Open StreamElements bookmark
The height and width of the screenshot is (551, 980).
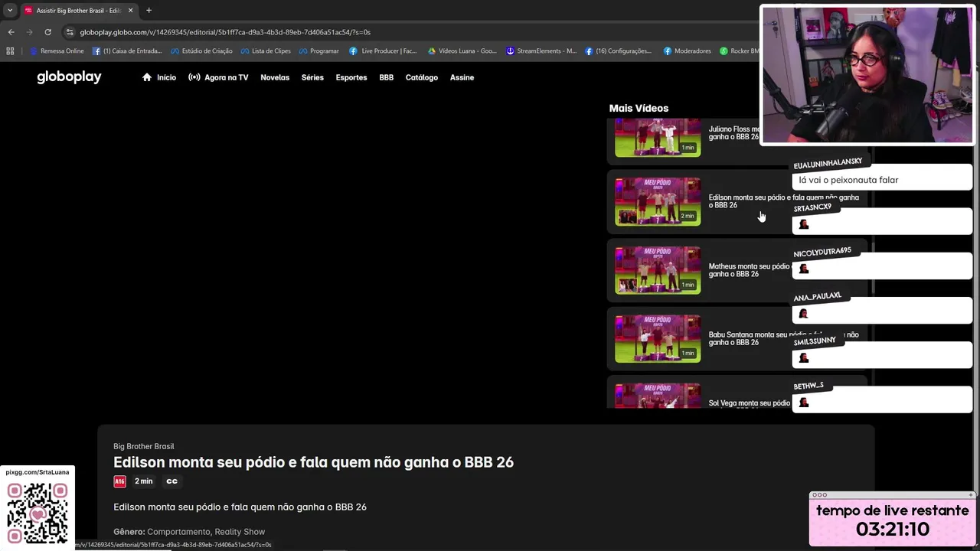tap(541, 51)
